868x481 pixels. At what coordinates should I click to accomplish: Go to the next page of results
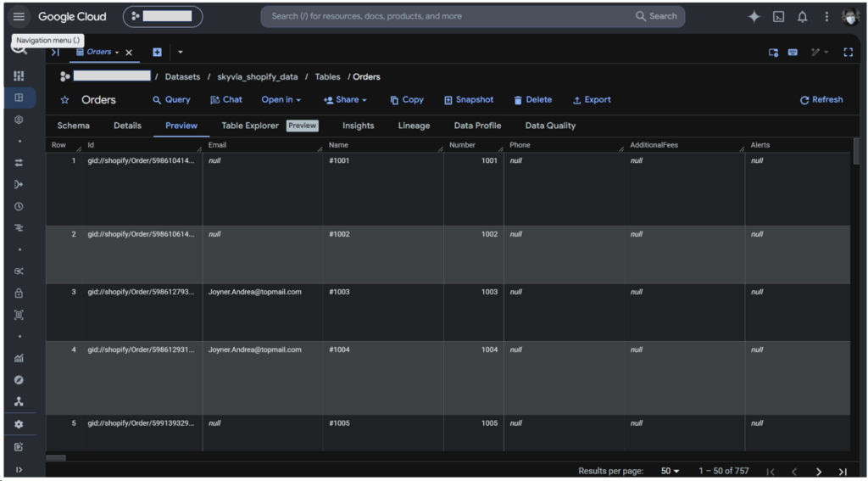click(x=819, y=472)
